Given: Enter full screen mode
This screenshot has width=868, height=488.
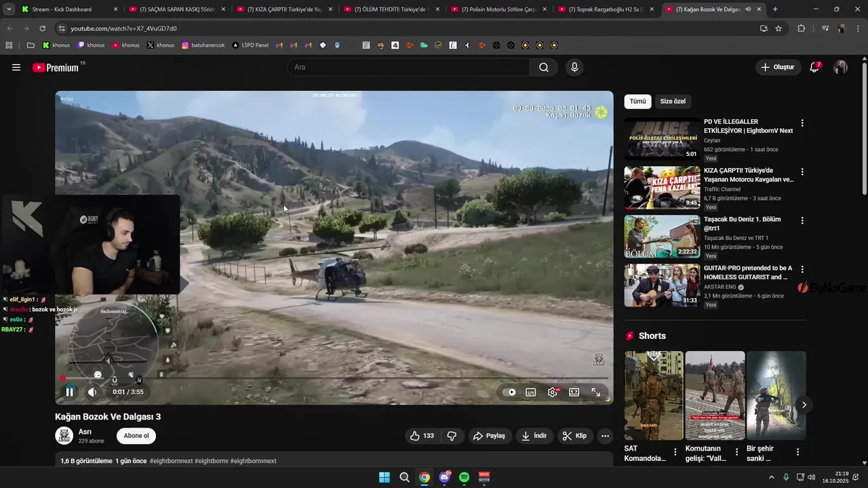Looking at the screenshot, I should click(x=595, y=392).
